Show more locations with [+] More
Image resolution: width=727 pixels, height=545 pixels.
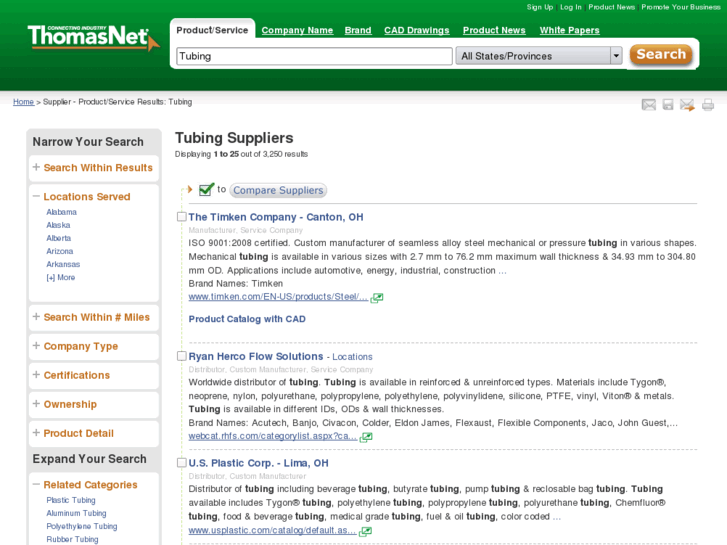61,277
